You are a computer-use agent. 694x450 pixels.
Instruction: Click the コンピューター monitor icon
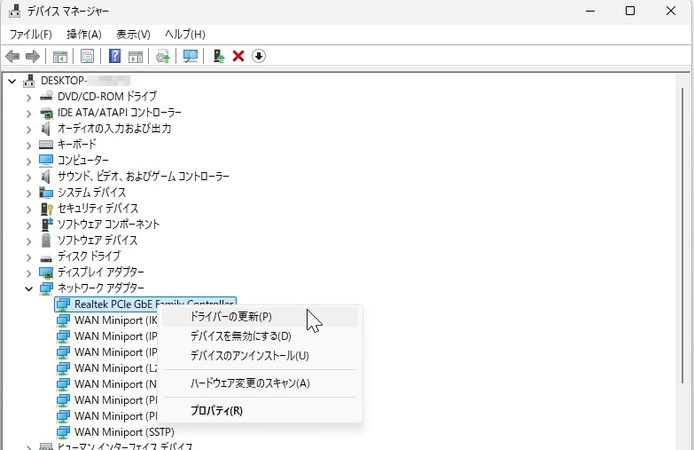[x=46, y=160]
